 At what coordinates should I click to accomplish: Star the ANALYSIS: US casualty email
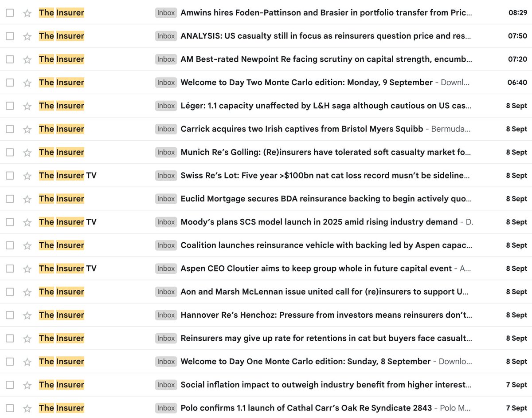click(x=27, y=36)
